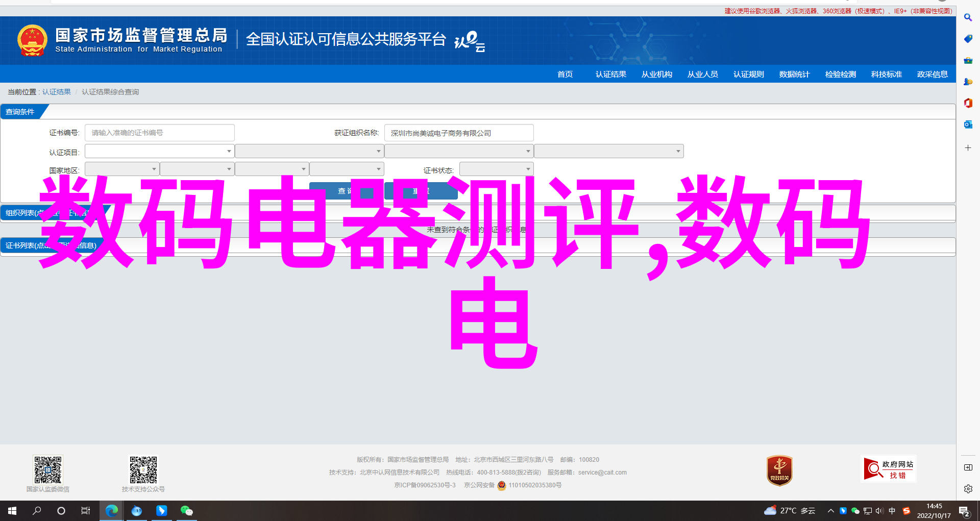Open 11010502035380号 security record link
The height and width of the screenshot is (521, 980).
click(x=535, y=485)
